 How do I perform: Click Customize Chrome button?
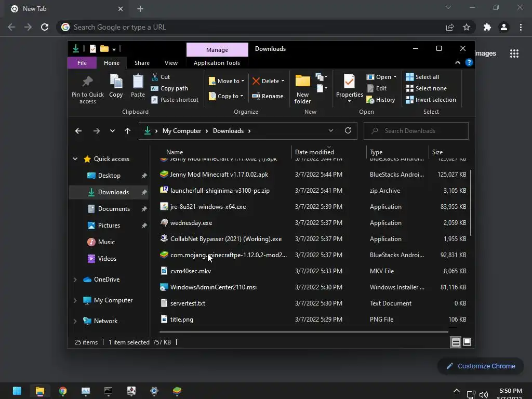tap(481, 366)
